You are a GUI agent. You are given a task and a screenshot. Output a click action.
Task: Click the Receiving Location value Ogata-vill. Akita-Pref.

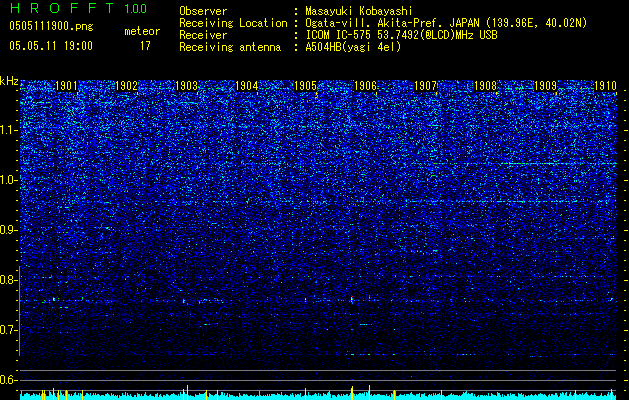click(375, 23)
